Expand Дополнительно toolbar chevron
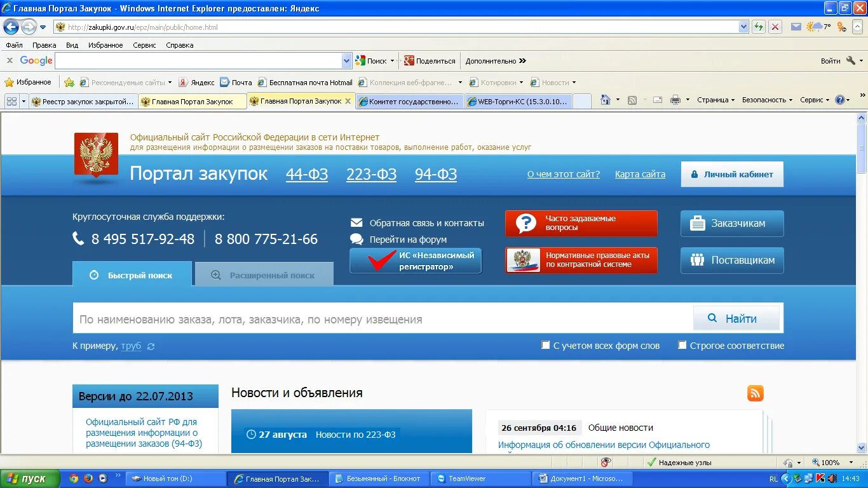The width and height of the screenshot is (868, 488). (522, 61)
